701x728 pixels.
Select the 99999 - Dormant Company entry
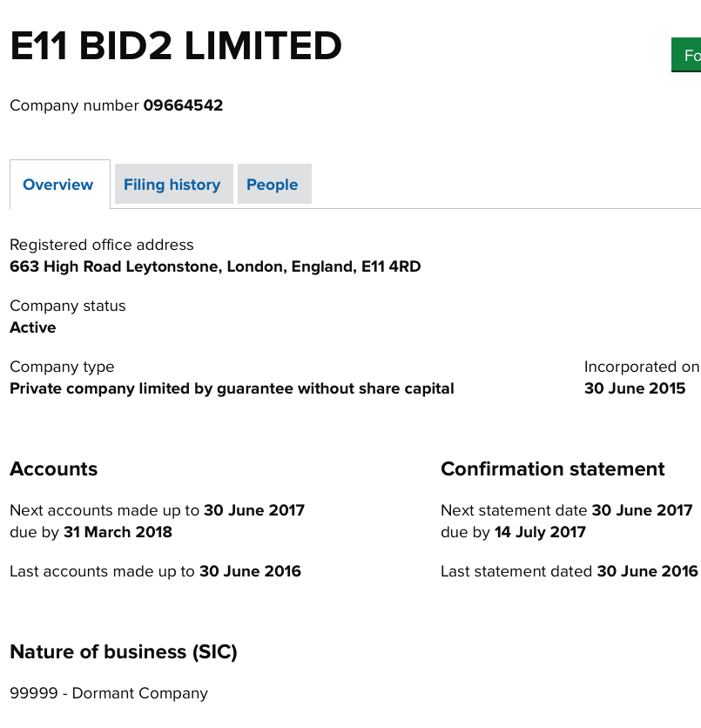[109, 693]
